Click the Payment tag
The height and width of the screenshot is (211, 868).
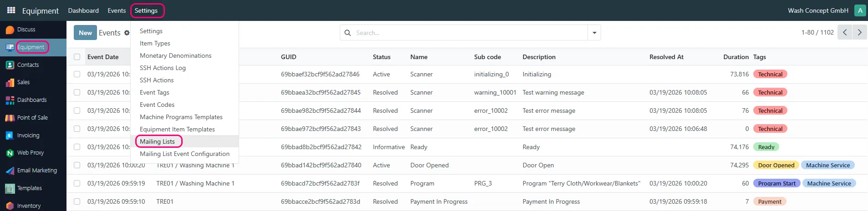[x=770, y=201]
